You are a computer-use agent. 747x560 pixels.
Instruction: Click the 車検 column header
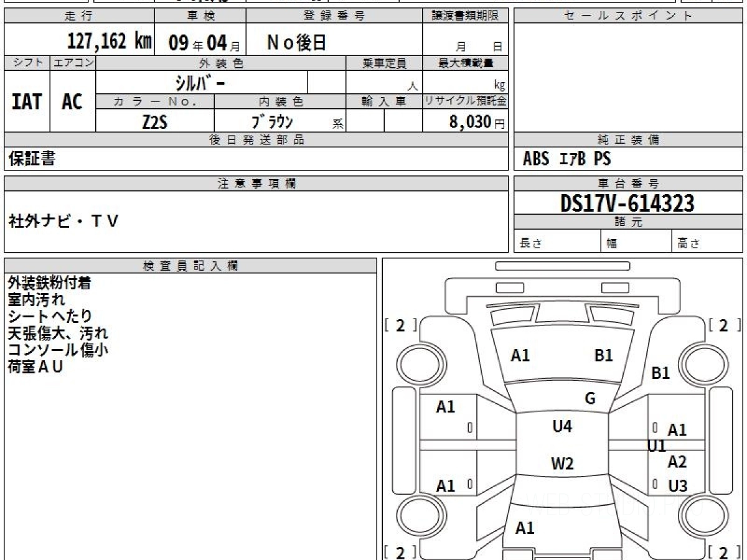(x=200, y=16)
